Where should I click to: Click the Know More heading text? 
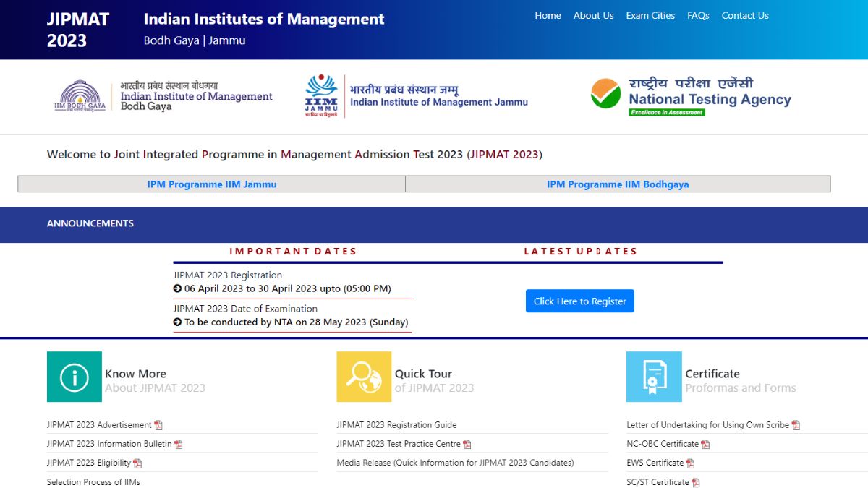click(135, 374)
